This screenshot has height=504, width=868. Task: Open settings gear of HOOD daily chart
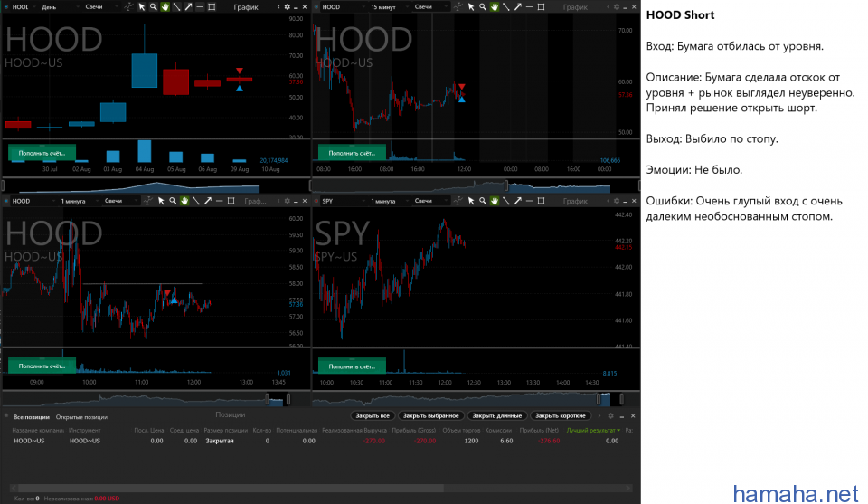pyautogui.click(x=287, y=7)
